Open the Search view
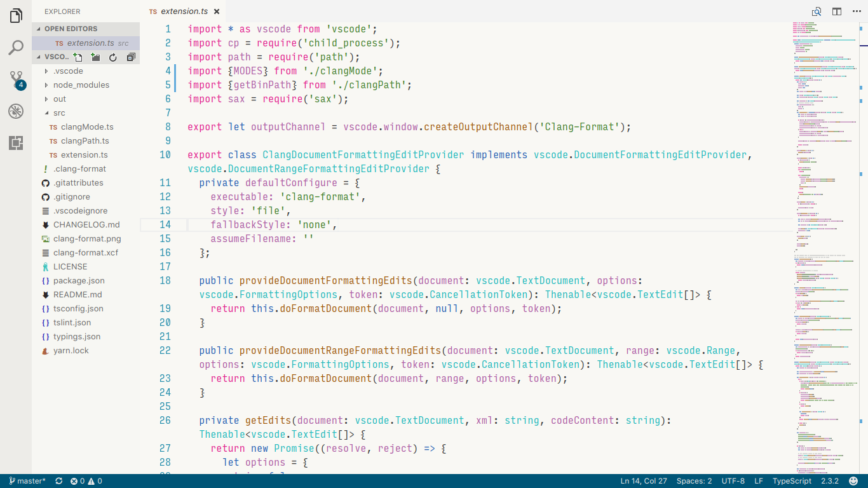868x488 pixels. click(x=15, y=46)
